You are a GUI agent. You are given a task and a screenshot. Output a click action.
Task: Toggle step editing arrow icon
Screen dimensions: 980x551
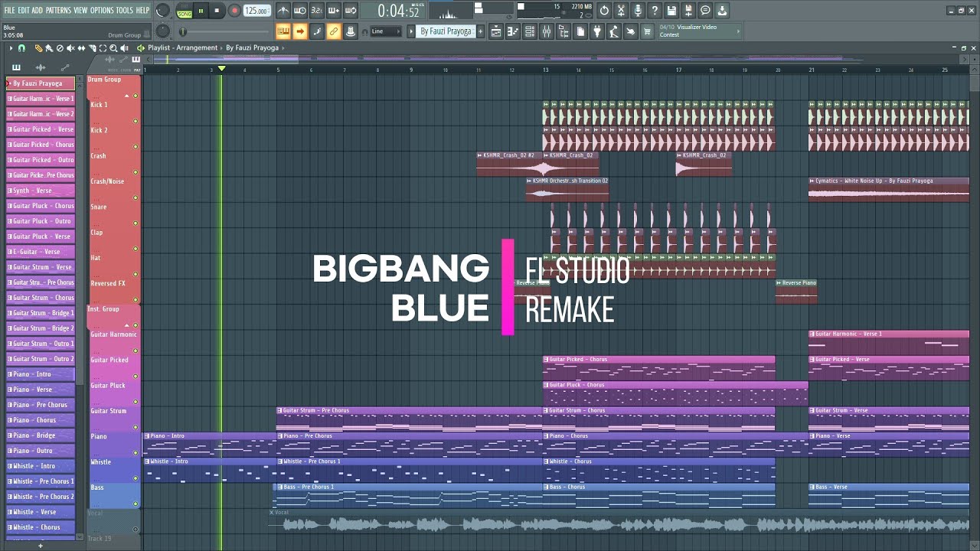299,31
